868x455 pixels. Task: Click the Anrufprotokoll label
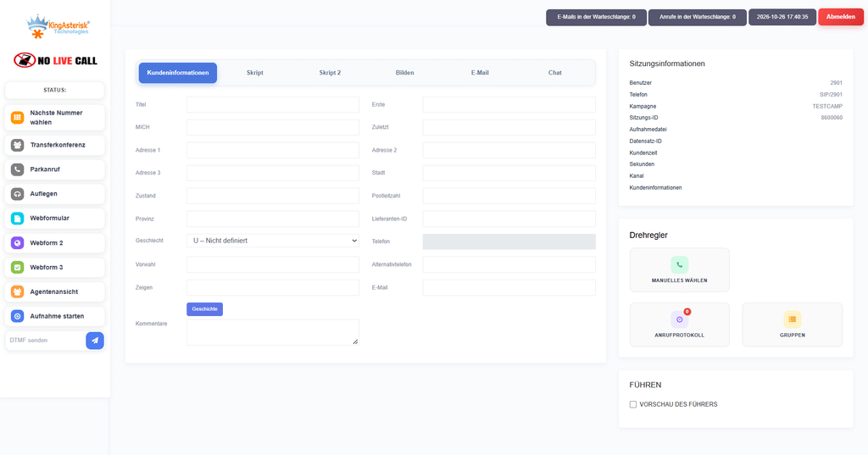pyautogui.click(x=679, y=336)
